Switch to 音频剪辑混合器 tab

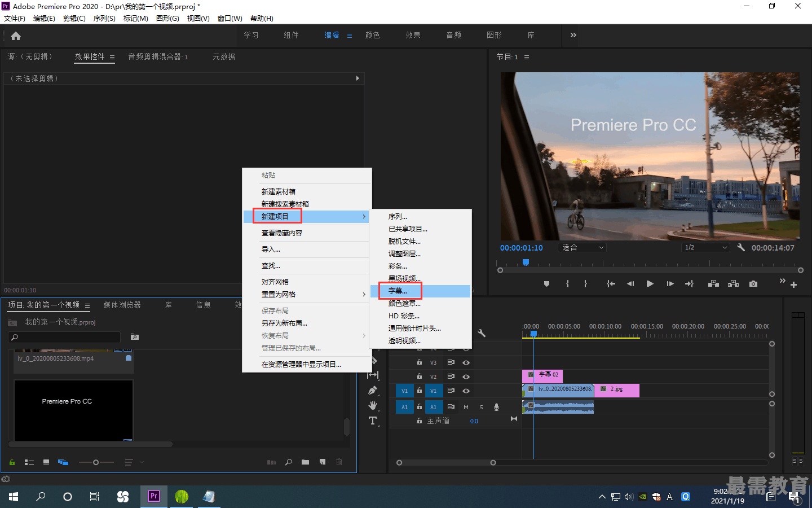pos(158,56)
